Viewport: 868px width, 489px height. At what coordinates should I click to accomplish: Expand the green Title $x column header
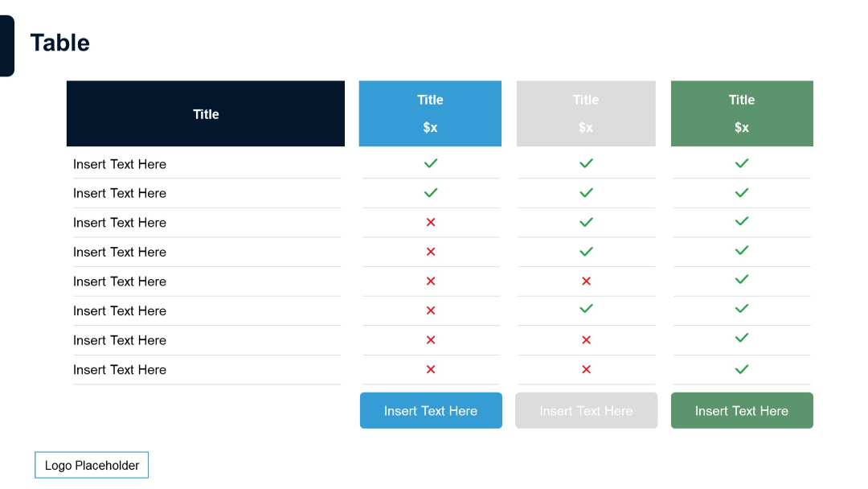(742, 113)
